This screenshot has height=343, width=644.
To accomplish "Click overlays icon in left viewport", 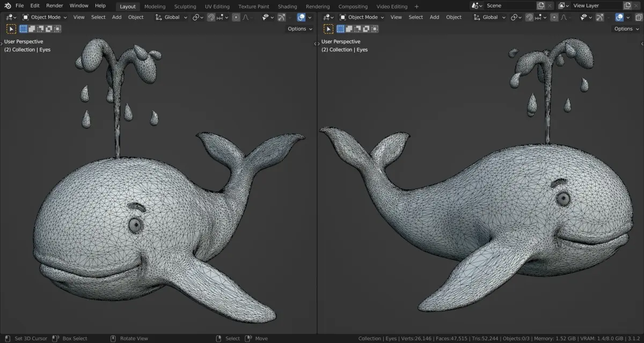I will 302,17.
